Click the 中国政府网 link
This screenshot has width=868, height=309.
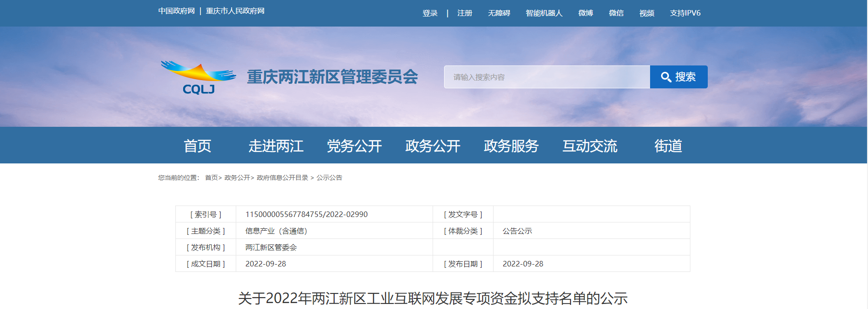click(177, 11)
